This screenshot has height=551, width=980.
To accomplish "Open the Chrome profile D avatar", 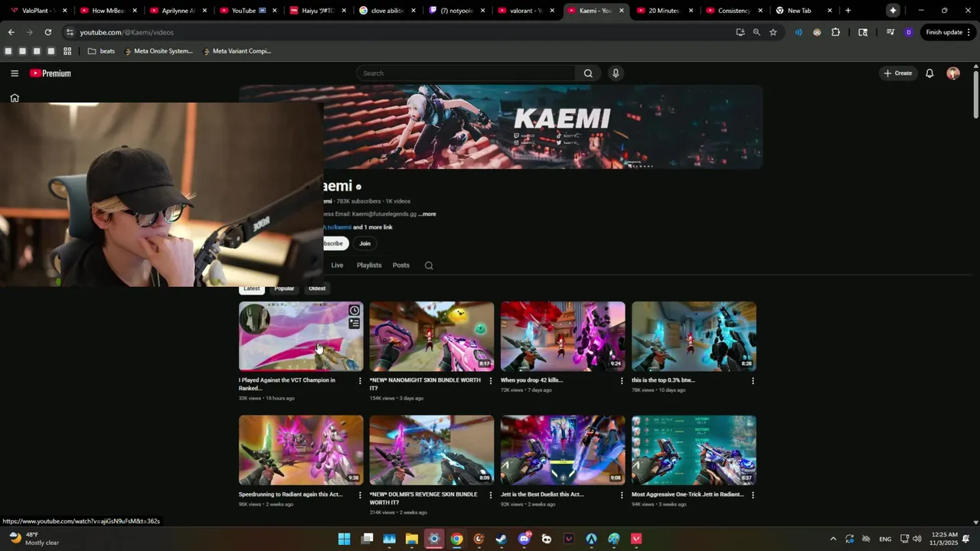I will point(909,32).
